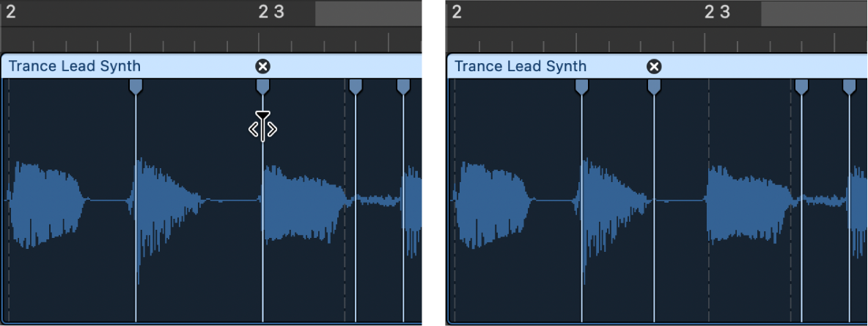
Task: Select second flex marker handle in right panel
Action: coord(654,87)
